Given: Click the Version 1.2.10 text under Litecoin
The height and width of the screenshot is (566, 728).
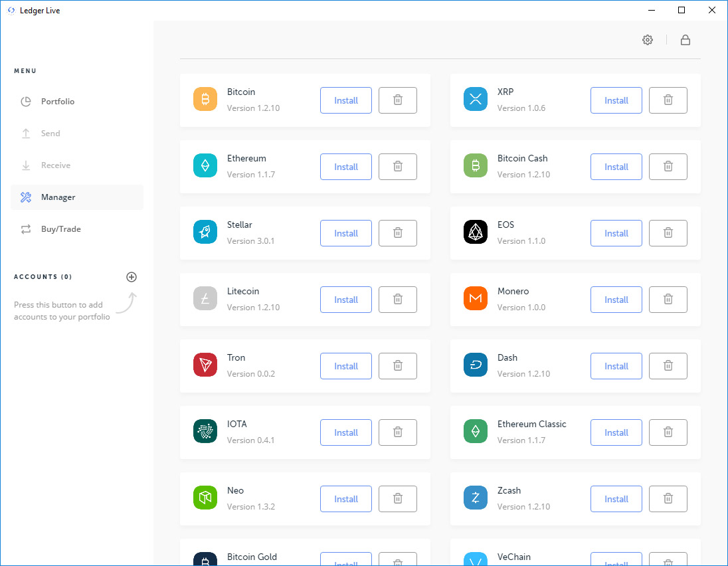Looking at the screenshot, I should click(253, 308).
